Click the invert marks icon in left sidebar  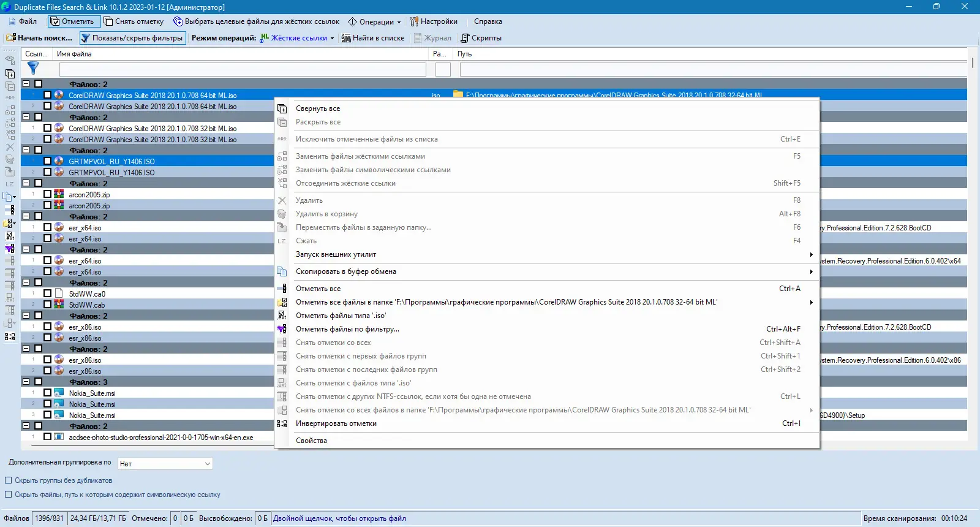point(10,336)
